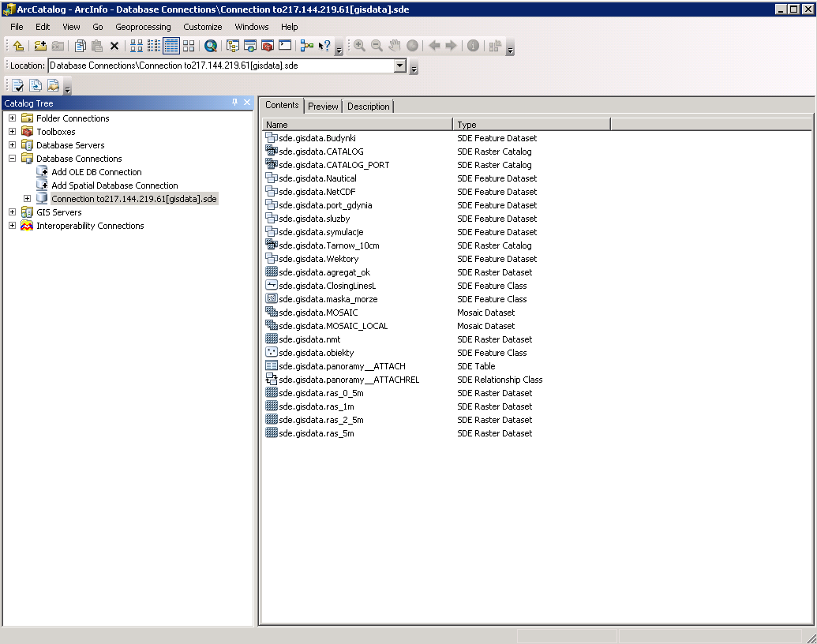This screenshot has width=817, height=644.
Task: Open the Windows menu
Action: click(252, 27)
